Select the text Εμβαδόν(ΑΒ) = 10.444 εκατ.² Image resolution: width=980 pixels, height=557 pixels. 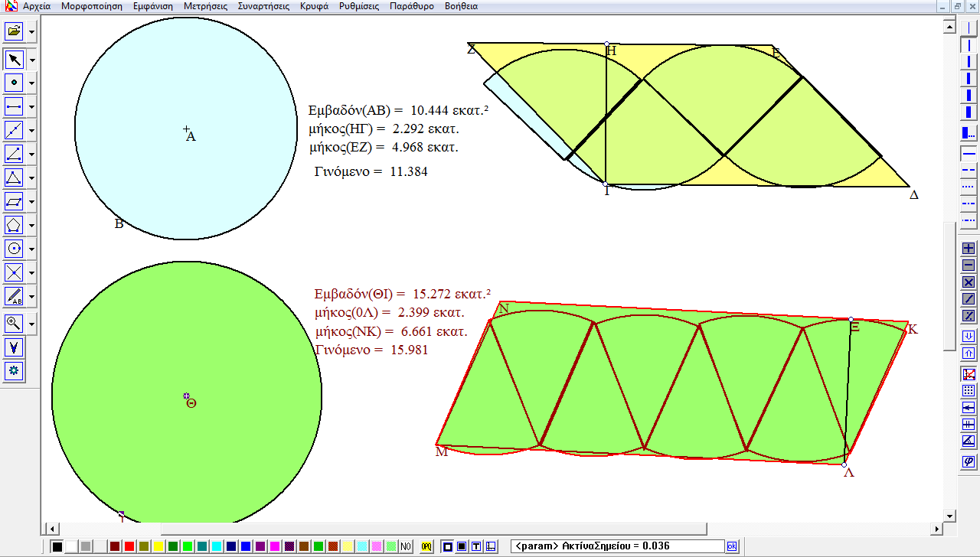pos(398,110)
